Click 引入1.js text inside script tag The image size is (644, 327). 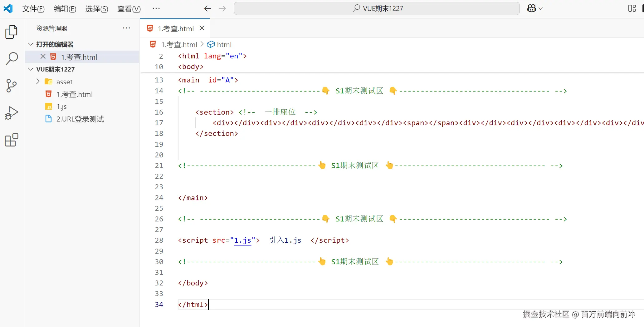[285, 240]
